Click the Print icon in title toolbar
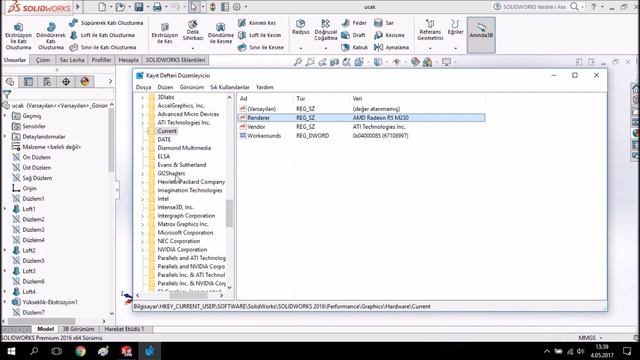The image size is (640, 360). point(157,7)
